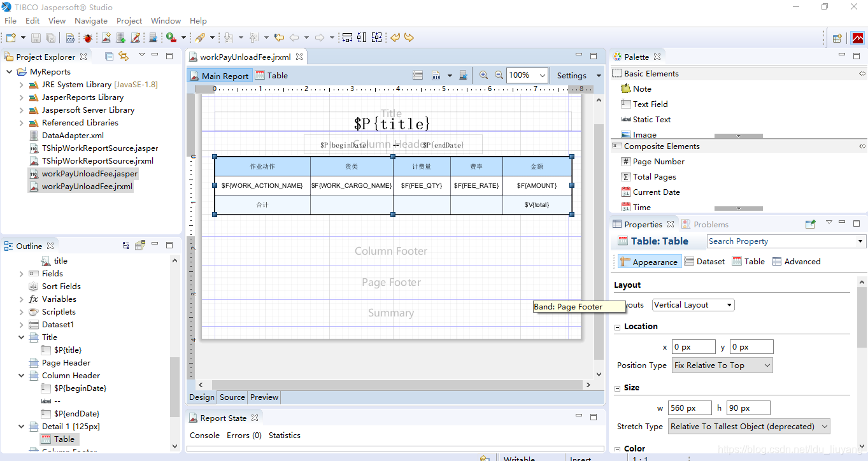Collapse the MyReports project node
Screen dimensions: 868x461
point(9,72)
